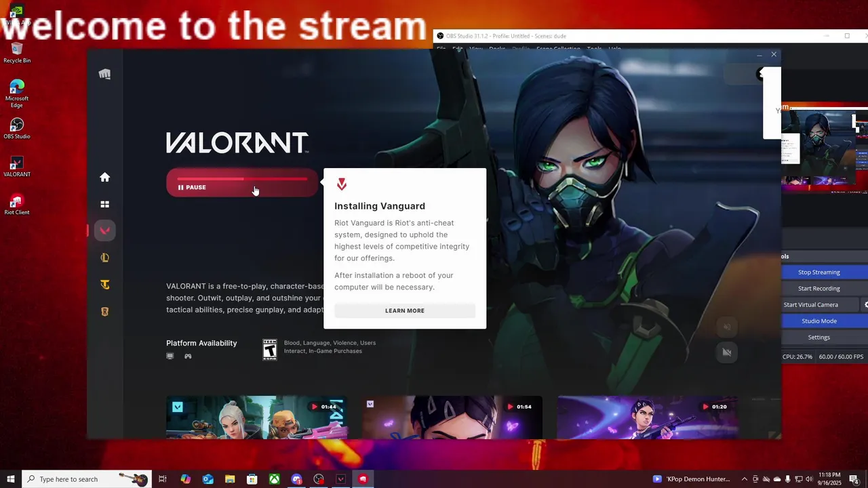The width and height of the screenshot is (868, 488).
Task: Click the CPU usage text in OBS
Action: tap(797, 357)
